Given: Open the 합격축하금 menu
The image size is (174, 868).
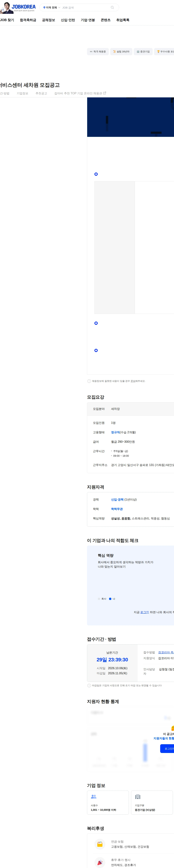Looking at the screenshot, I should click(28, 20).
